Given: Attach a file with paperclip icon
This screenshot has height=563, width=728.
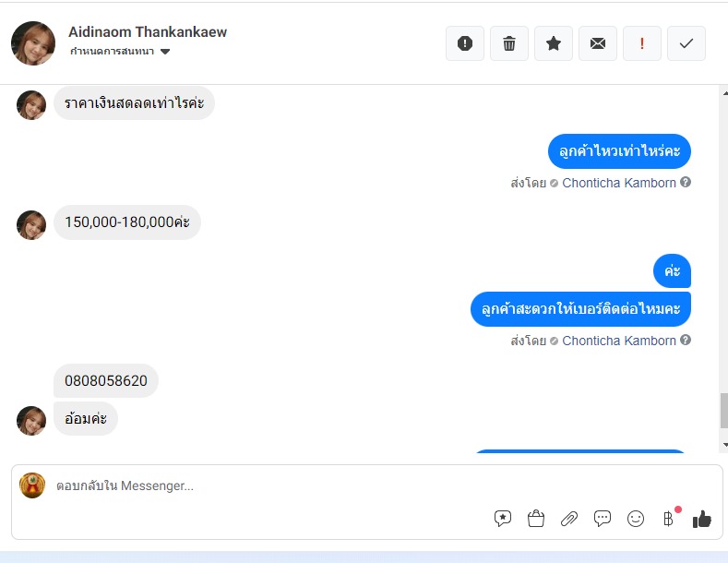Looking at the screenshot, I should point(569,519).
